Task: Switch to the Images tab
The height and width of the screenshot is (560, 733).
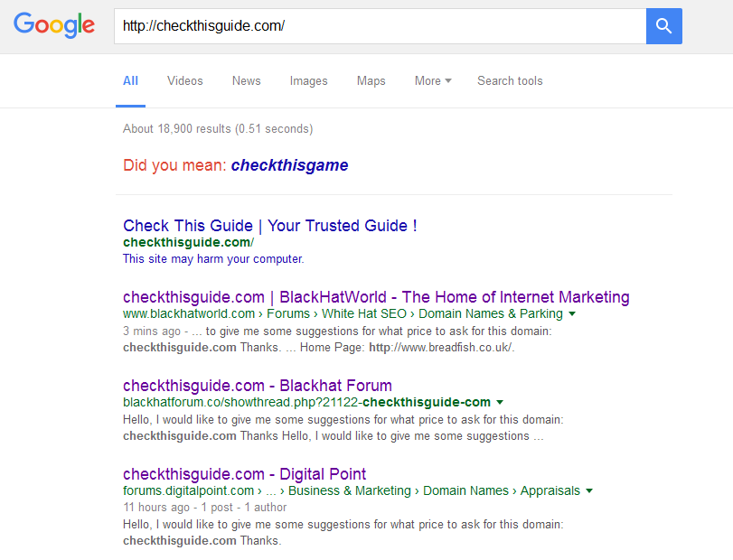Action: 308,80
